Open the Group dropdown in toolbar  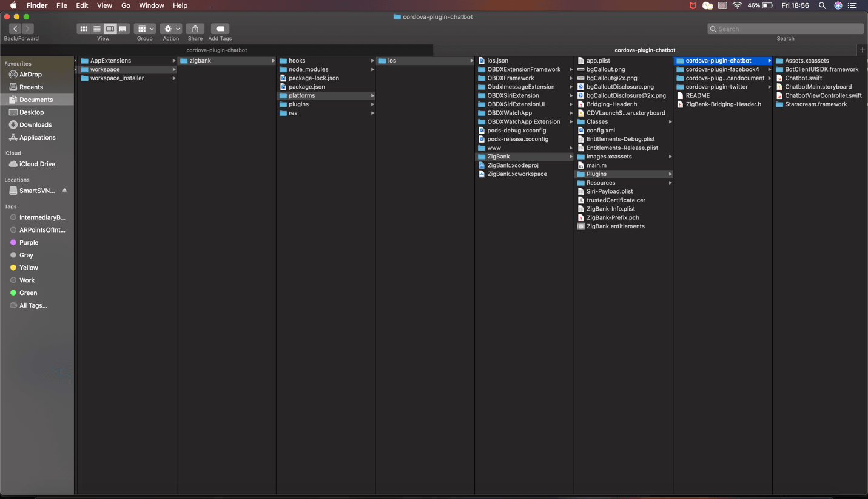pos(144,29)
